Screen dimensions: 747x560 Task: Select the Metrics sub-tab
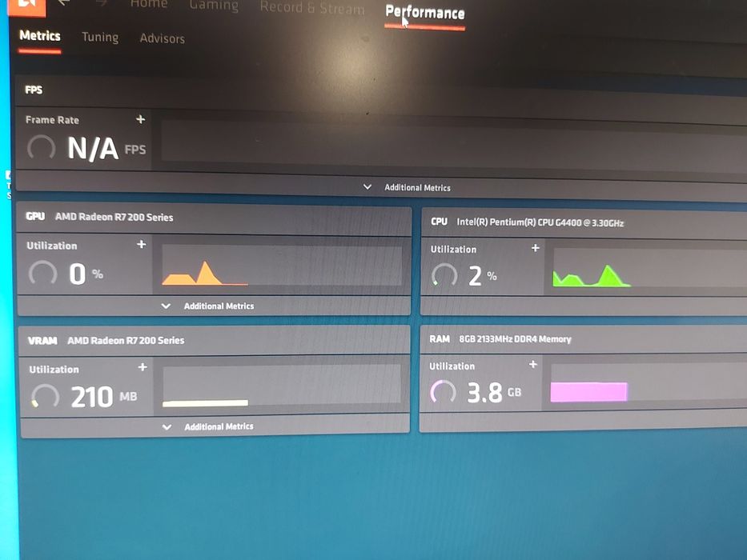click(40, 36)
